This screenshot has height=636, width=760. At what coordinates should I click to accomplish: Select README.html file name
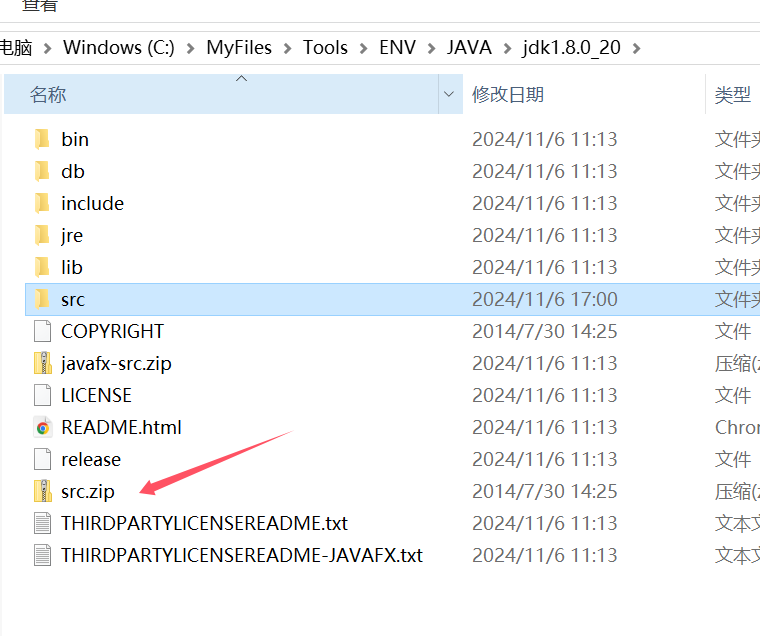tap(121, 427)
